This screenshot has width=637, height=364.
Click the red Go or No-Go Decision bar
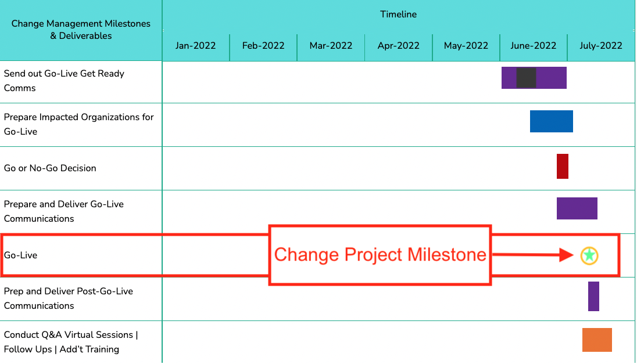click(562, 166)
